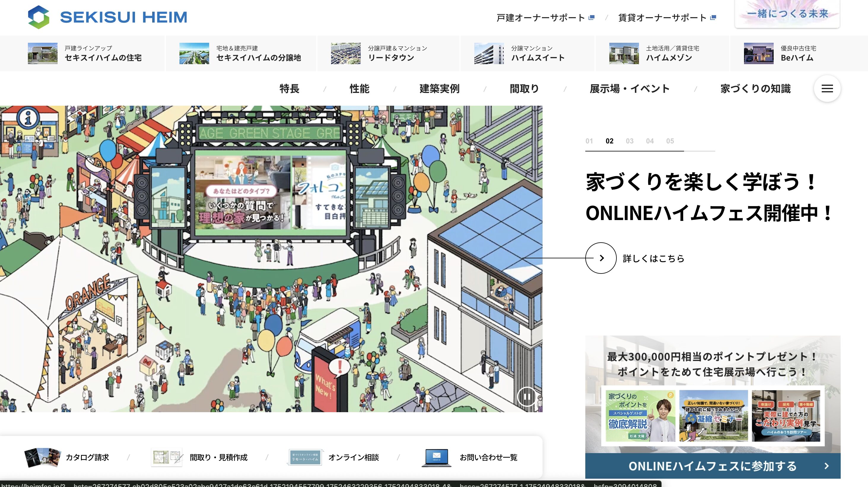Screen dimensions: 868x487
Task: Click リードタウン nav text
Action: point(391,58)
